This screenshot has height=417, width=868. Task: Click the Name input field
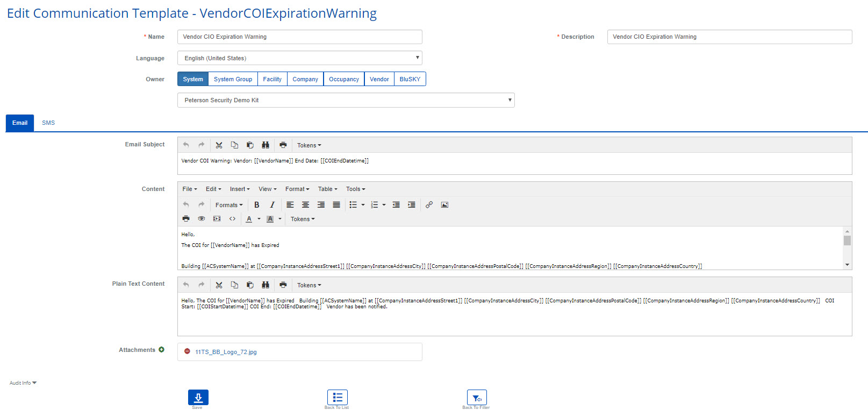click(x=300, y=37)
